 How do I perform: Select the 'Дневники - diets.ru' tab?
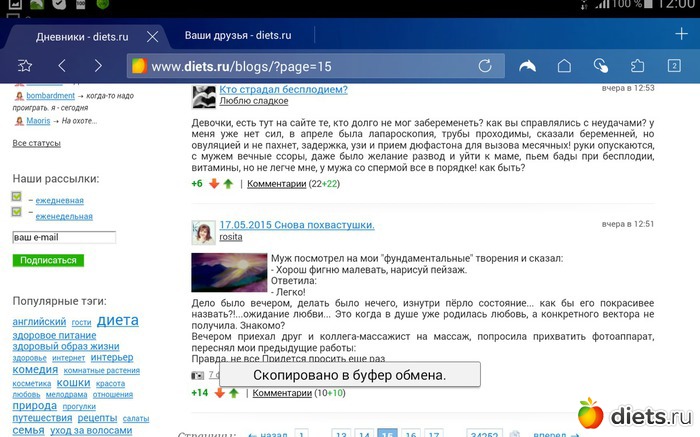click(75, 37)
